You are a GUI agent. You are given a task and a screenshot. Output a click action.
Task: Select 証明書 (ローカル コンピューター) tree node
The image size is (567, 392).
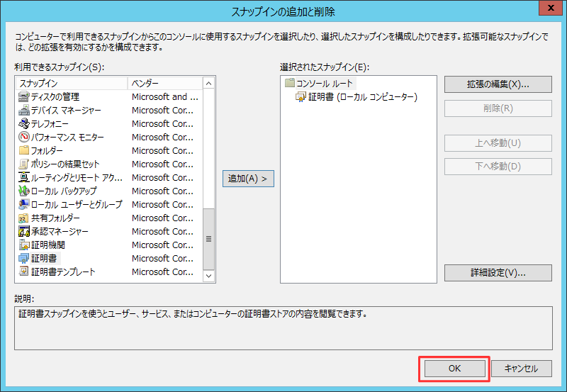coord(363,96)
